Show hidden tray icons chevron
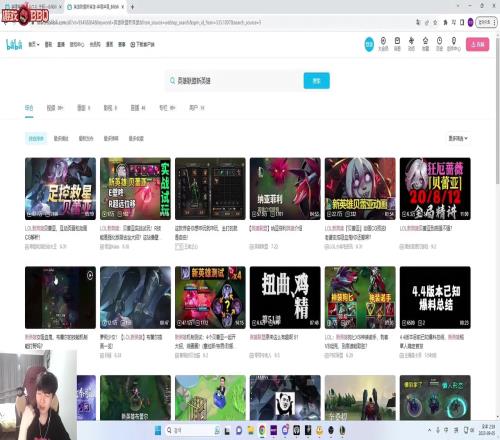500x440 pixels. click(429, 430)
